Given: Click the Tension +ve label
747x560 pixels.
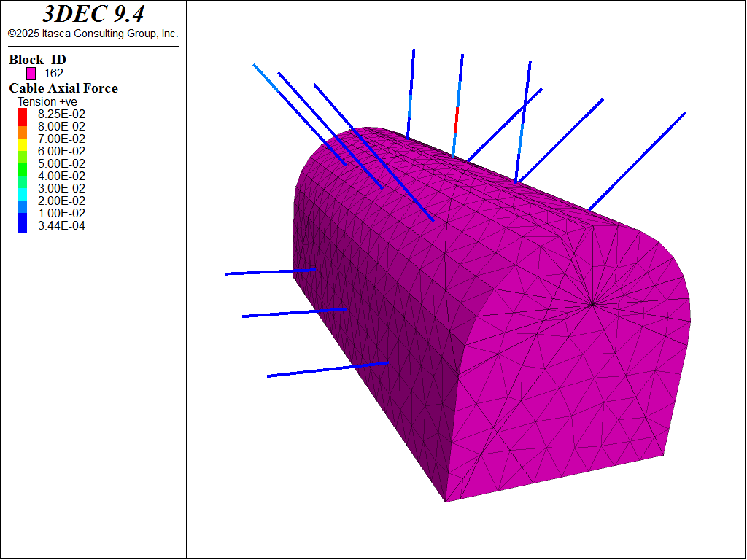Looking at the screenshot, I should 47,101.
